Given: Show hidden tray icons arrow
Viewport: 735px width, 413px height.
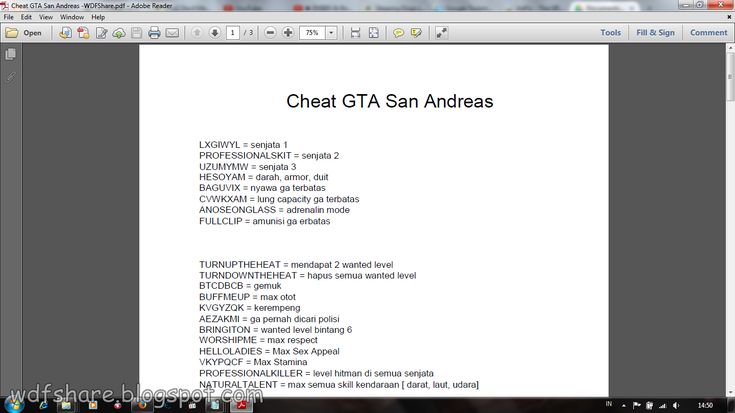Looking at the screenshot, I should (x=624, y=405).
